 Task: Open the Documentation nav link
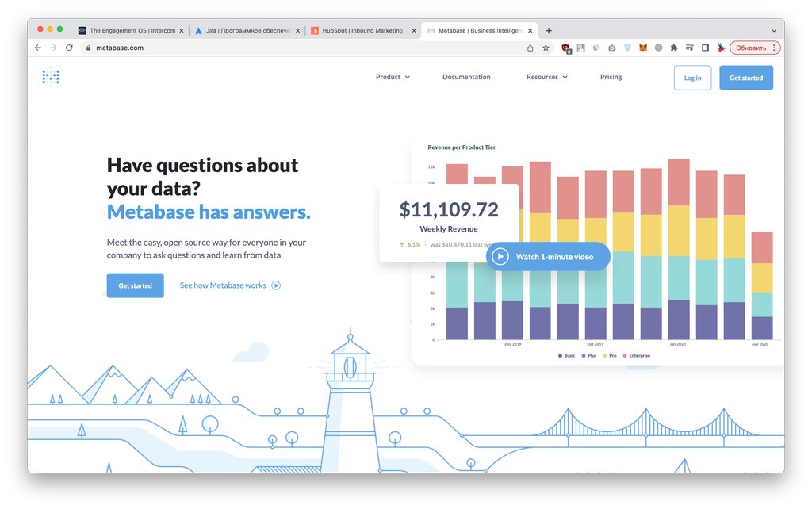pyautogui.click(x=466, y=77)
